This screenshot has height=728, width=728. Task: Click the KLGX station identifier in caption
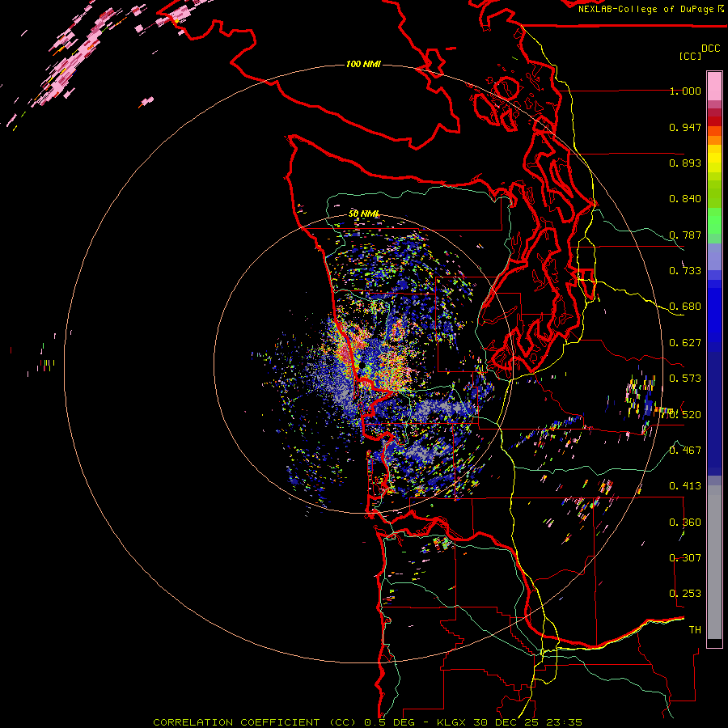(x=451, y=722)
